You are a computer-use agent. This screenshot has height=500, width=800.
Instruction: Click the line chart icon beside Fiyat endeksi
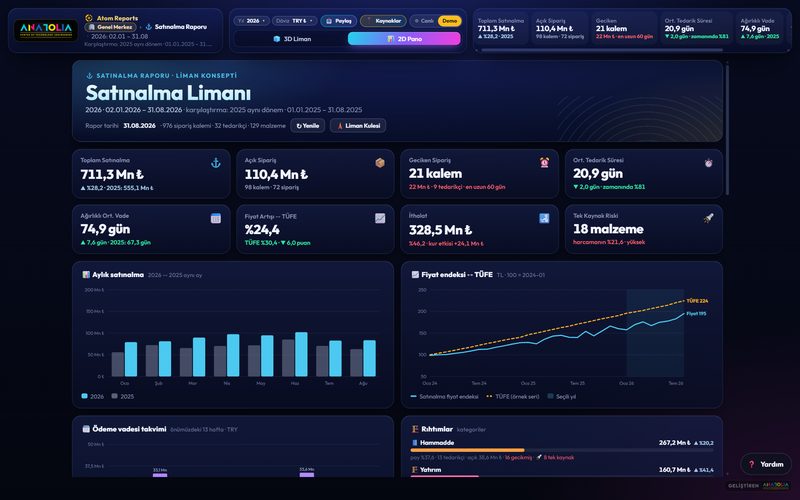point(415,274)
